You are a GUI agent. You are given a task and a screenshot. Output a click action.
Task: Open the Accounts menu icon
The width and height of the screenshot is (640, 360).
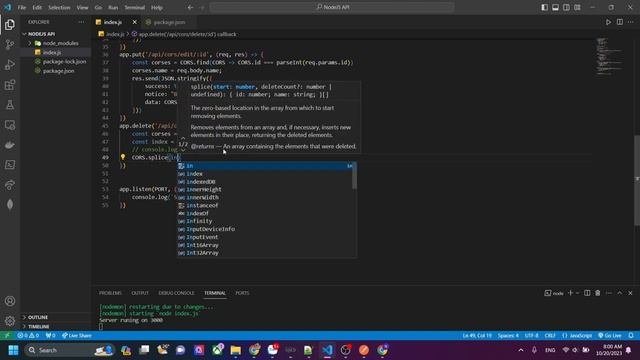point(10,301)
